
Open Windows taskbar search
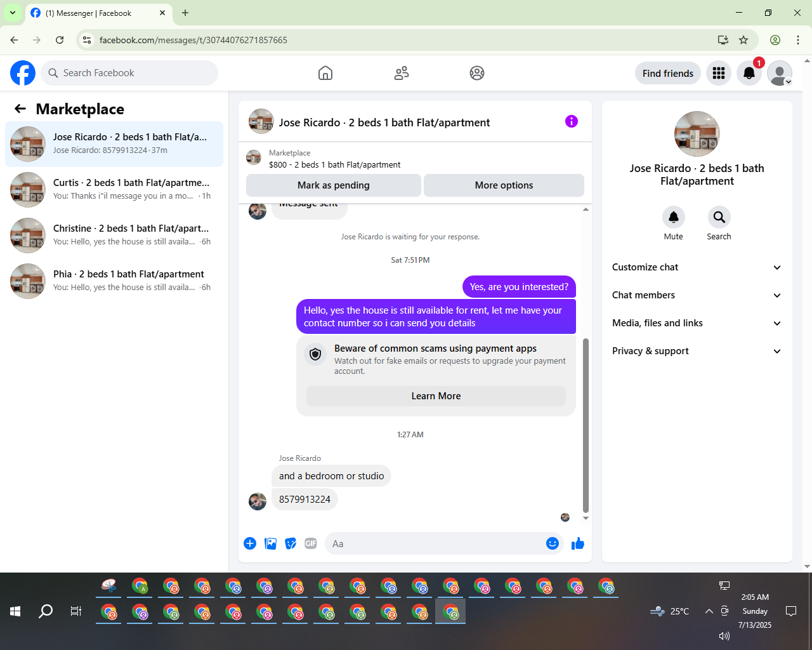pyautogui.click(x=46, y=611)
